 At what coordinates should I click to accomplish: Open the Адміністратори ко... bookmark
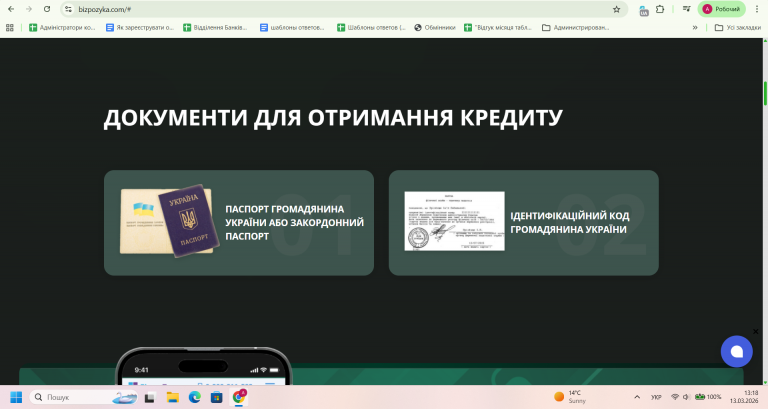point(62,28)
